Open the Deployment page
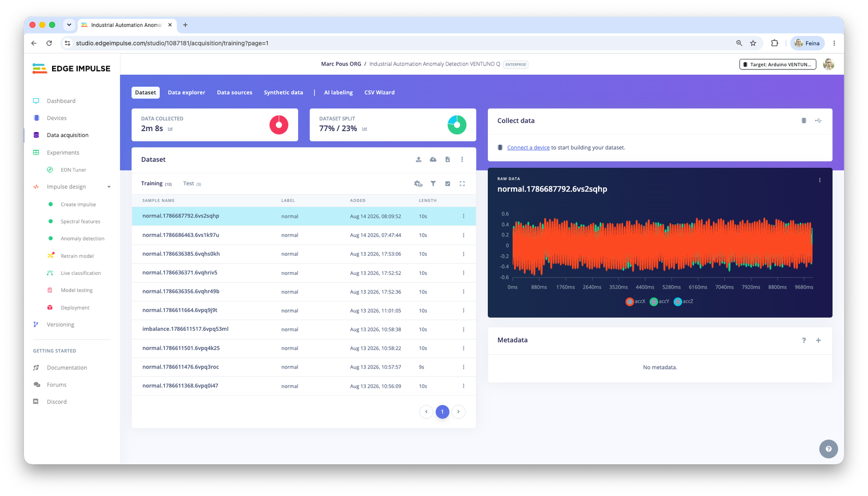 coord(75,308)
